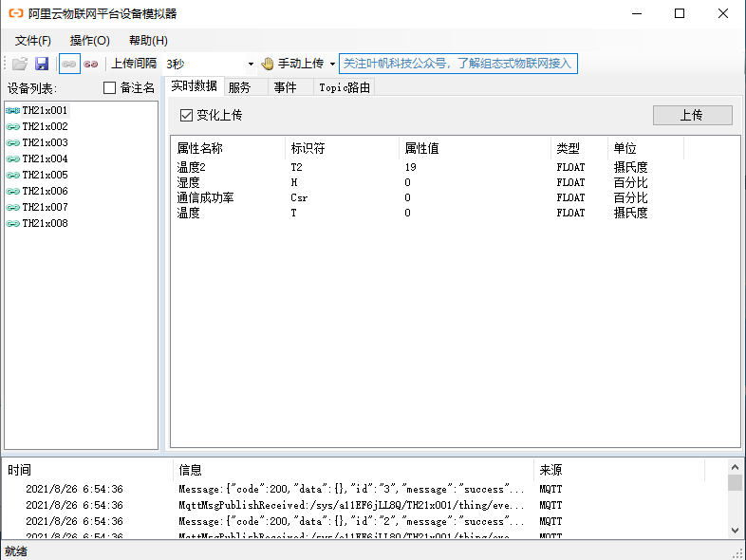Click the 属性值 column header

[475, 148]
